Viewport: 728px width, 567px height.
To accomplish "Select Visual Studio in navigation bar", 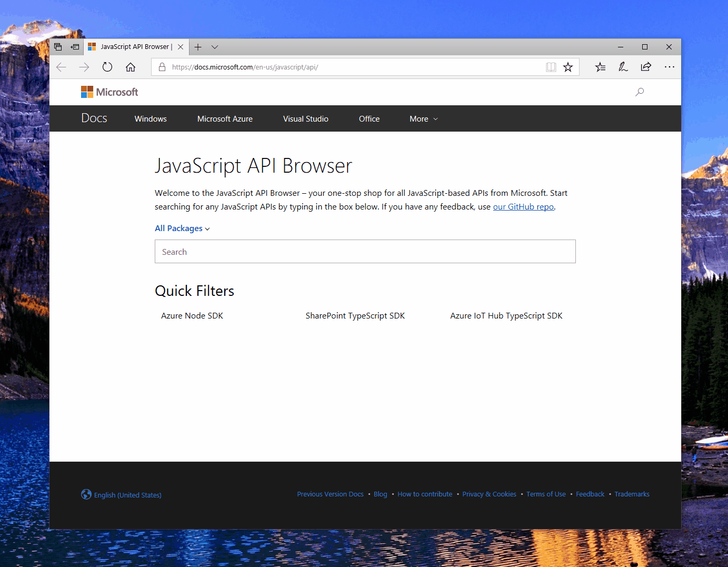I will [x=306, y=119].
